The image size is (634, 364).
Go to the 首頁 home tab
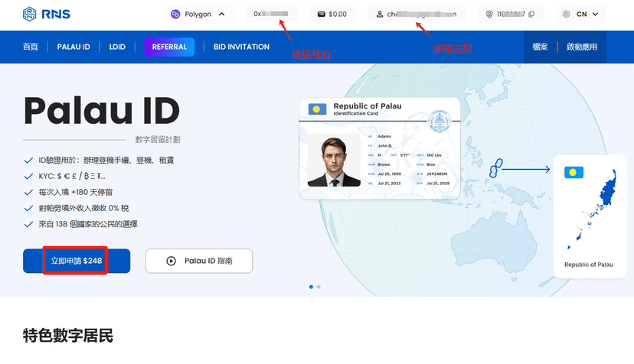(x=31, y=47)
